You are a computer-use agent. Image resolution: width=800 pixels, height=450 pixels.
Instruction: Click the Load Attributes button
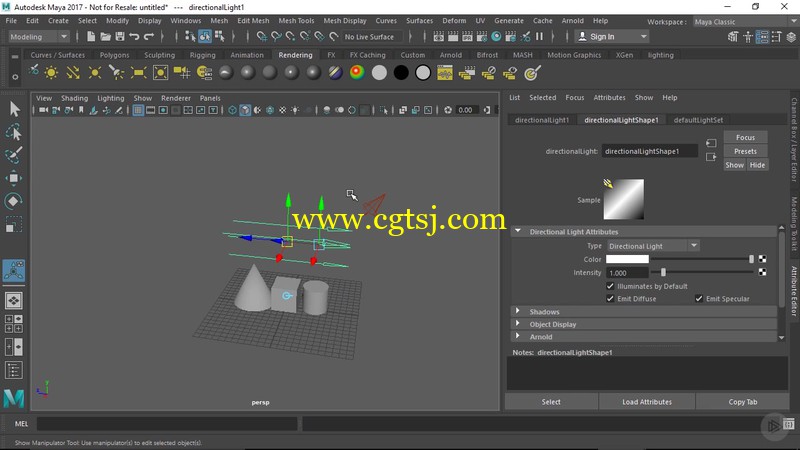pyautogui.click(x=646, y=402)
